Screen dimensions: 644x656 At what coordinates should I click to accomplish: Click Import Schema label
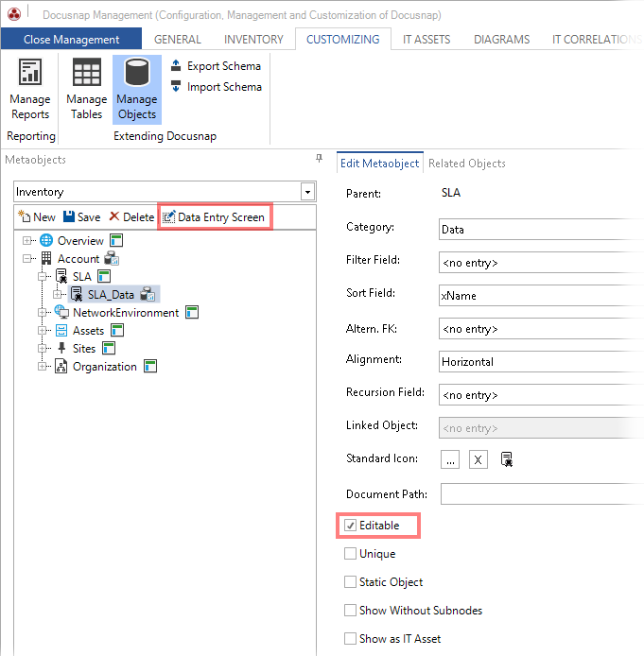pyautogui.click(x=224, y=87)
